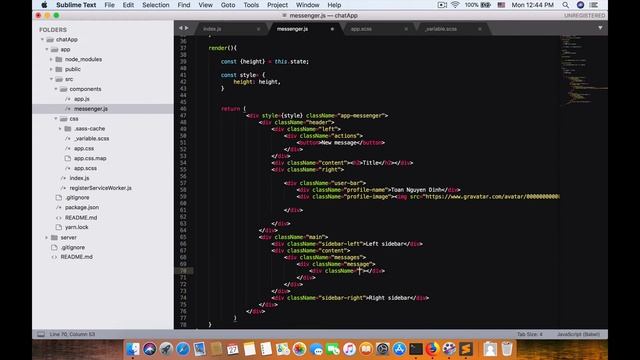This screenshot has width=640, height=360.
Task: Collapse the components folder
Action: [56, 89]
